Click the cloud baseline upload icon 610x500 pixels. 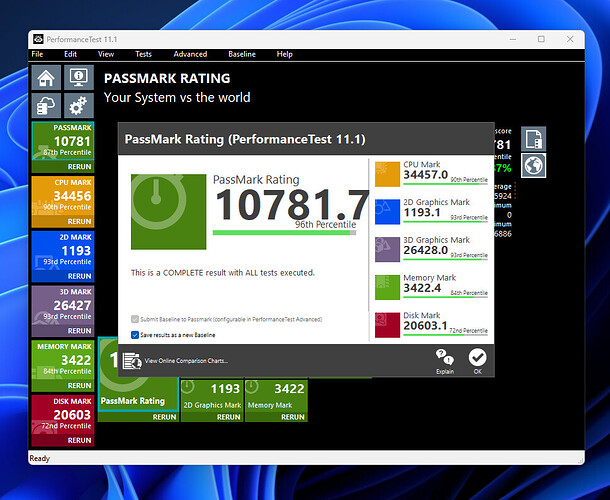point(46,105)
